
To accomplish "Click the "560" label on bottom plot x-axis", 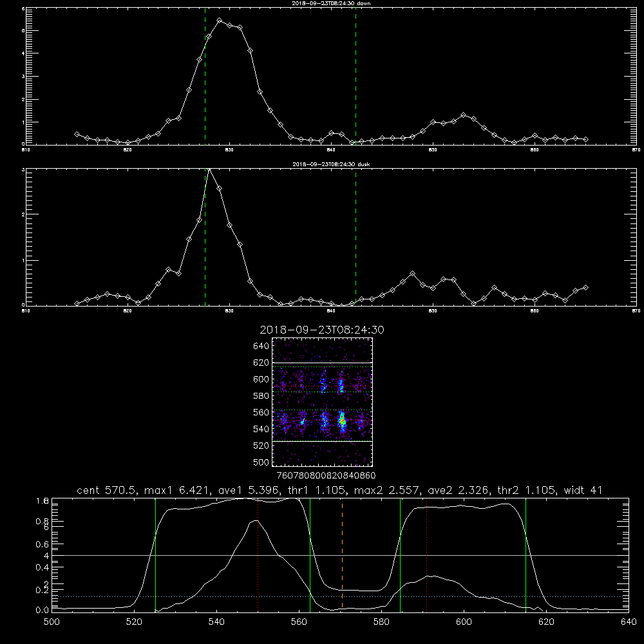I will [x=299, y=622].
